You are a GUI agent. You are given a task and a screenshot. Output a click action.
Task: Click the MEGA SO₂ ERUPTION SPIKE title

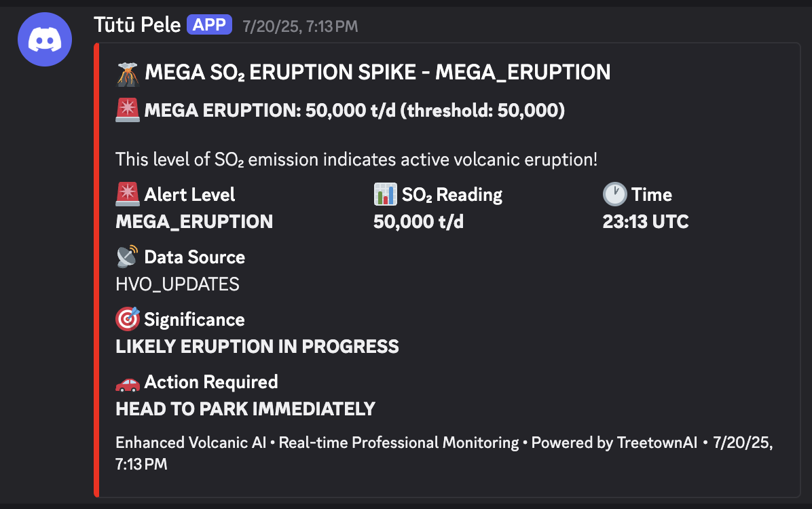[x=377, y=73]
